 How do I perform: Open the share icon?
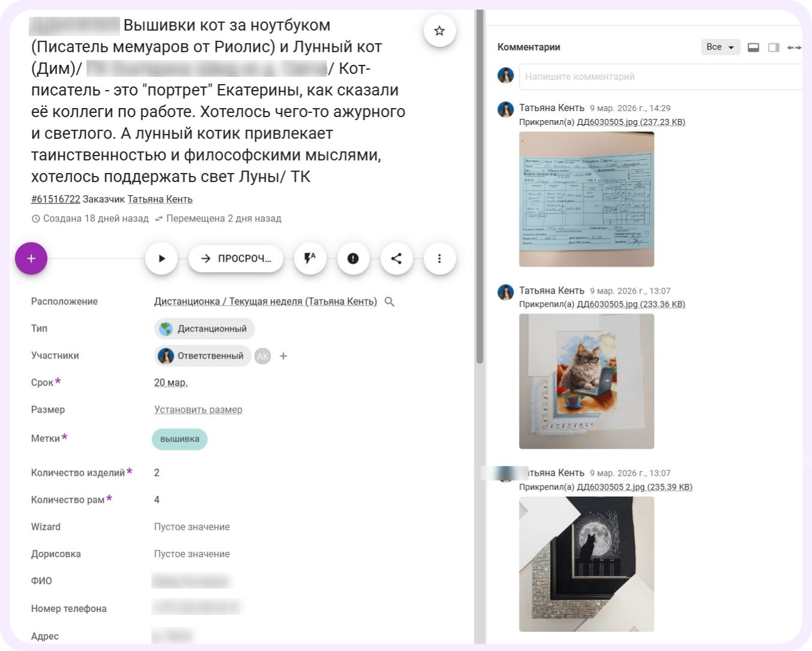pos(396,258)
